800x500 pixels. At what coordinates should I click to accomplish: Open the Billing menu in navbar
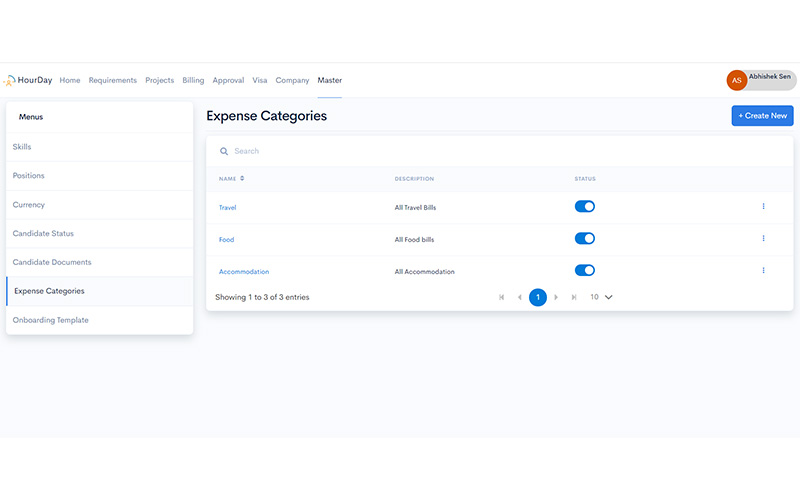[x=193, y=80]
